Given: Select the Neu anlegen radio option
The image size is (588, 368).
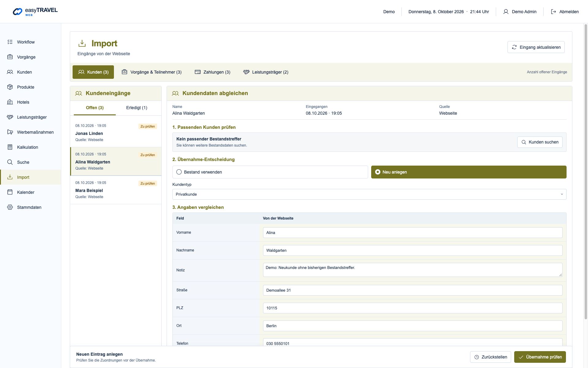Looking at the screenshot, I should click(469, 172).
